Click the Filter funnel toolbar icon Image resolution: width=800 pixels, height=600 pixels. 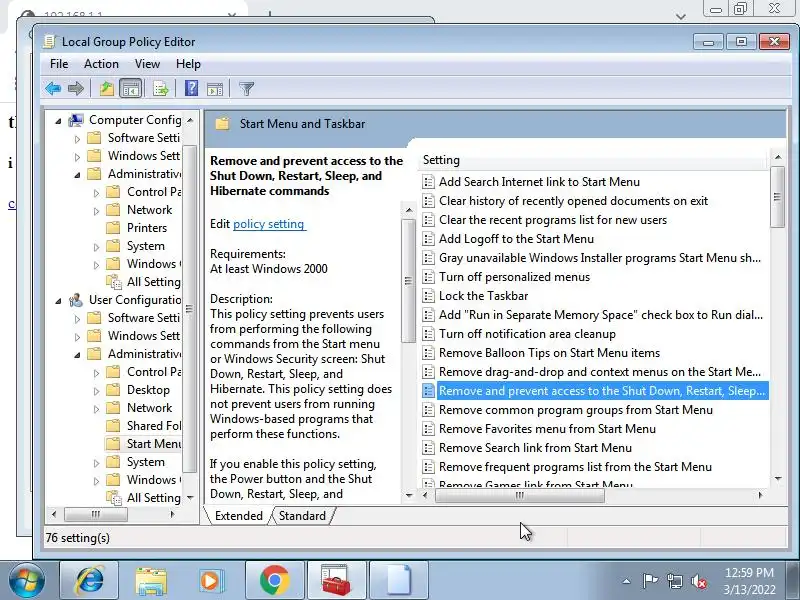[x=246, y=89]
